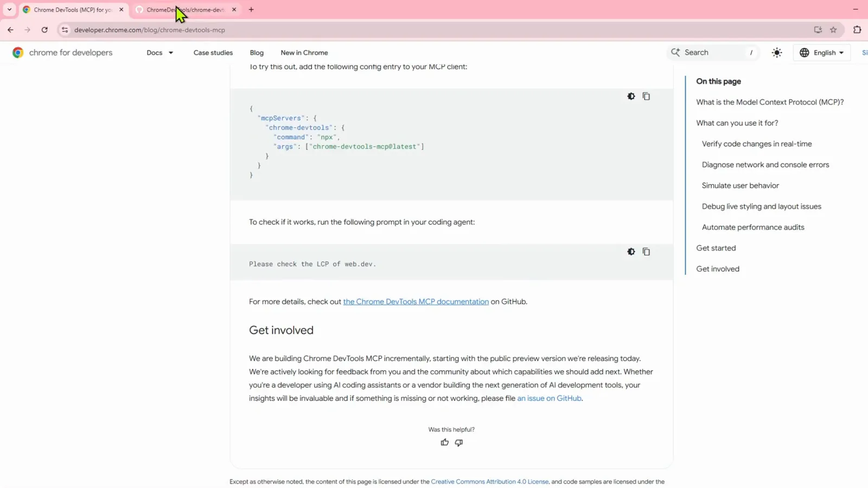Reload the current page
The image size is (868, 488).
(x=44, y=30)
